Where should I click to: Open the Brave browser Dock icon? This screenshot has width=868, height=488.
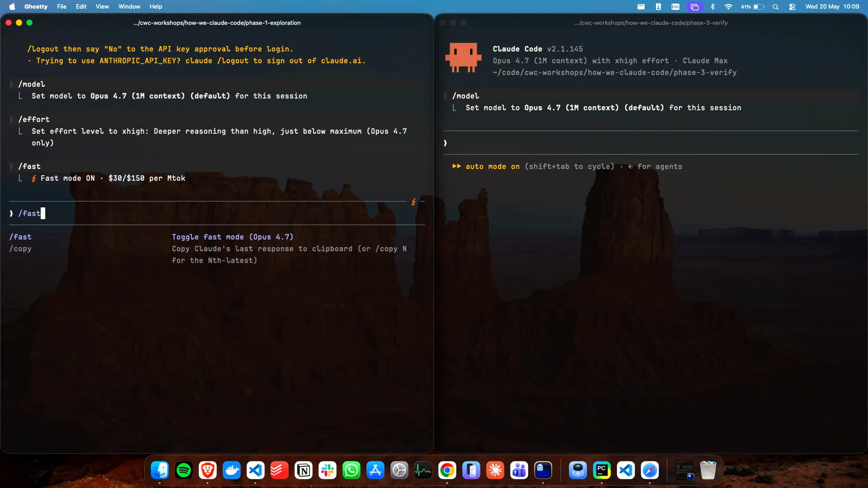coord(208,470)
